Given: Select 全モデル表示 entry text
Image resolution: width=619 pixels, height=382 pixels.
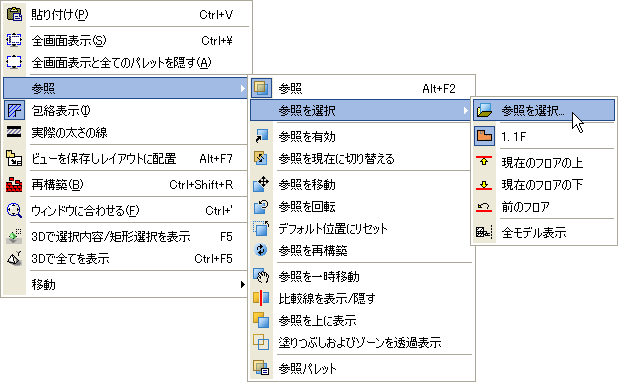Looking at the screenshot, I should tap(534, 232).
